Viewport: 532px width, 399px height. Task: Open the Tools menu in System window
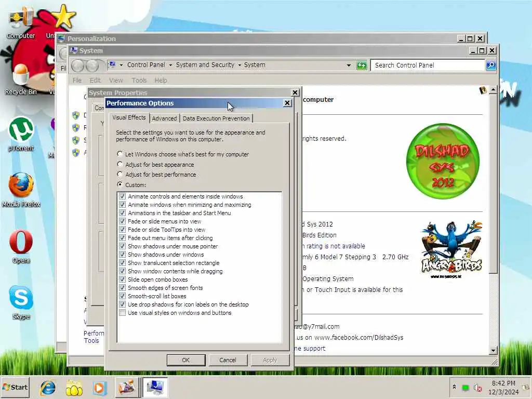(x=139, y=81)
